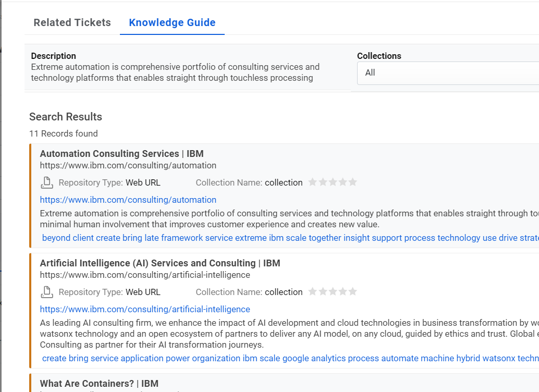Screen dimensions: 539x392
Task: Rate Automation Consulting result three stars
Action: click(333, 182)
